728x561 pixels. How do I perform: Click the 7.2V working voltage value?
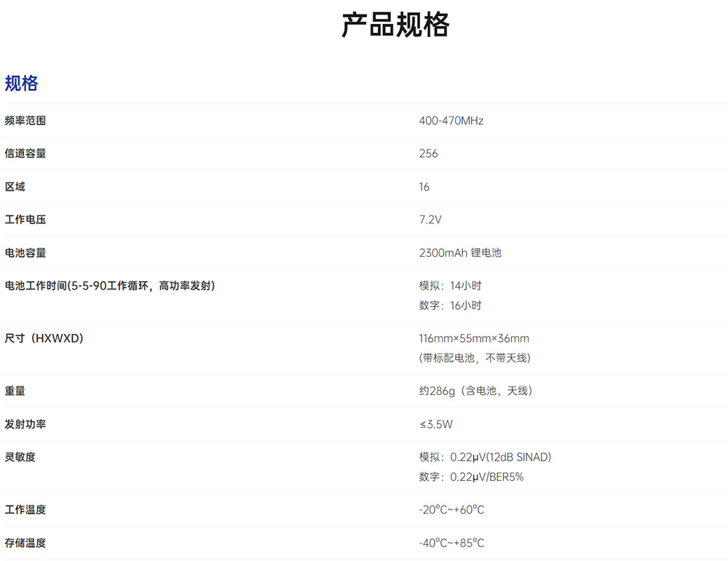click(x=430, y=220)
